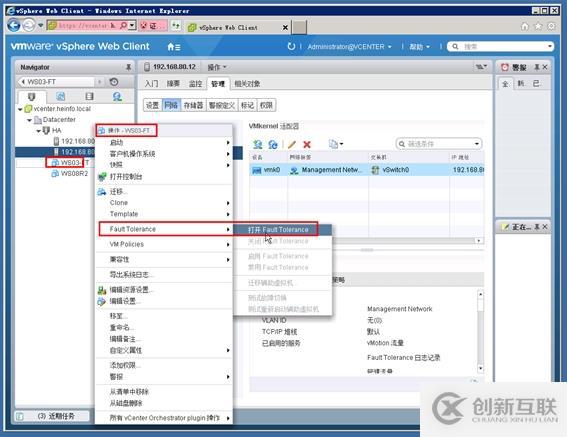Click the details pane scroll down arrow

480,368
